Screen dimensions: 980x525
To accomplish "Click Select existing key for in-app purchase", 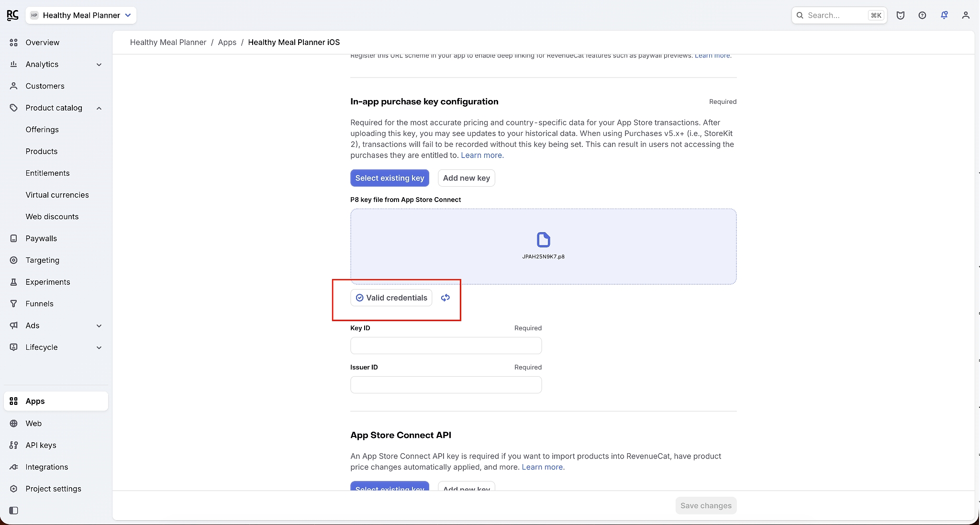I will click(390, 178).
